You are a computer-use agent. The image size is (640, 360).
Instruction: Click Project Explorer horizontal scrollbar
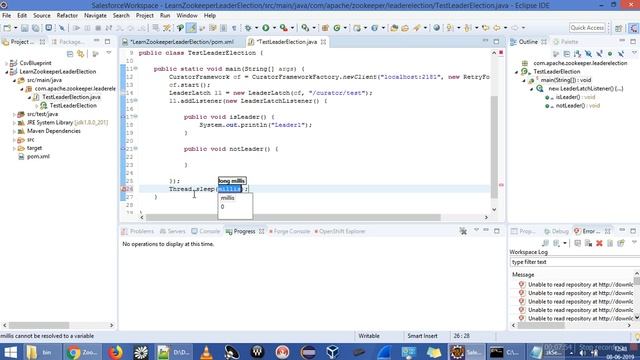coord(39,325)
